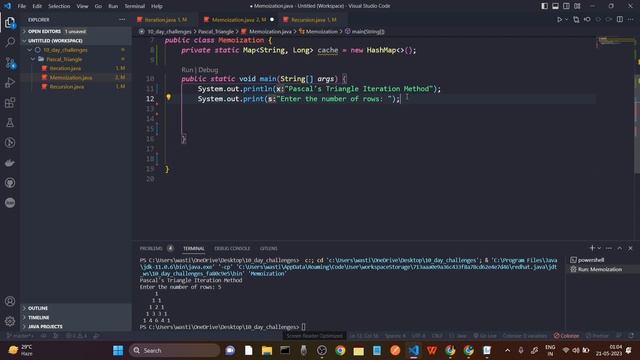The height and width of the screenshot is (360, 640).
Task: Open the File menu
Action: tap(22, 6)
